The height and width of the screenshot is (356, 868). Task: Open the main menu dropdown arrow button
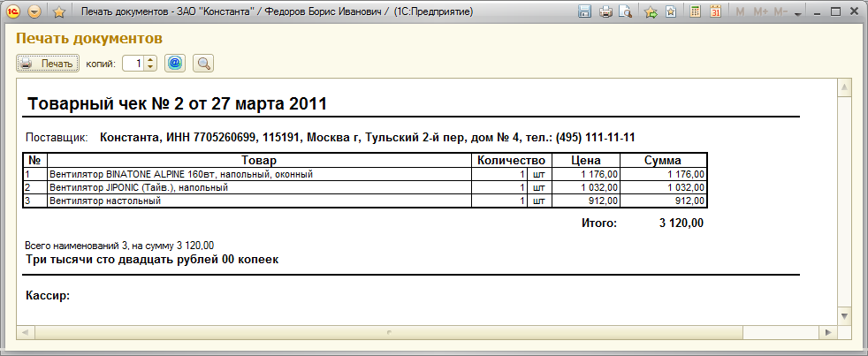point(34,11)
